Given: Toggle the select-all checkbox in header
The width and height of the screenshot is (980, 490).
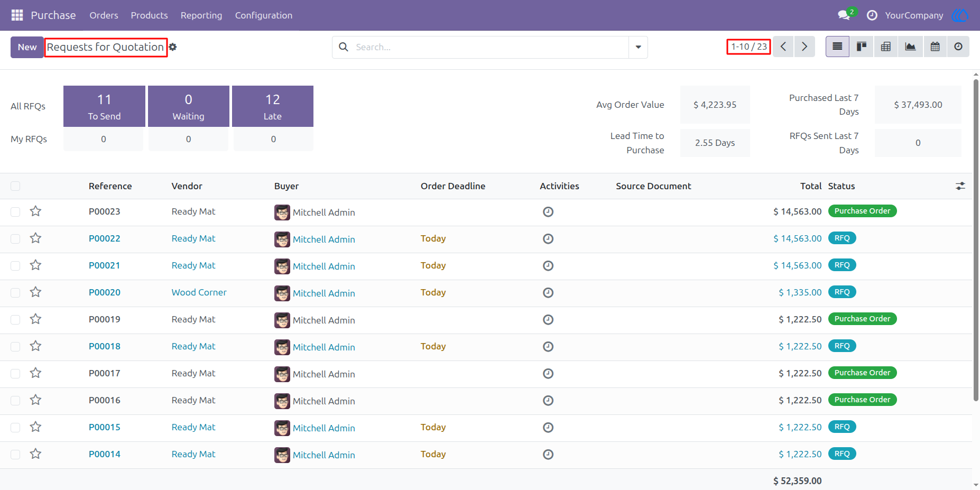Looking at the screenshot, I should 15,186.
